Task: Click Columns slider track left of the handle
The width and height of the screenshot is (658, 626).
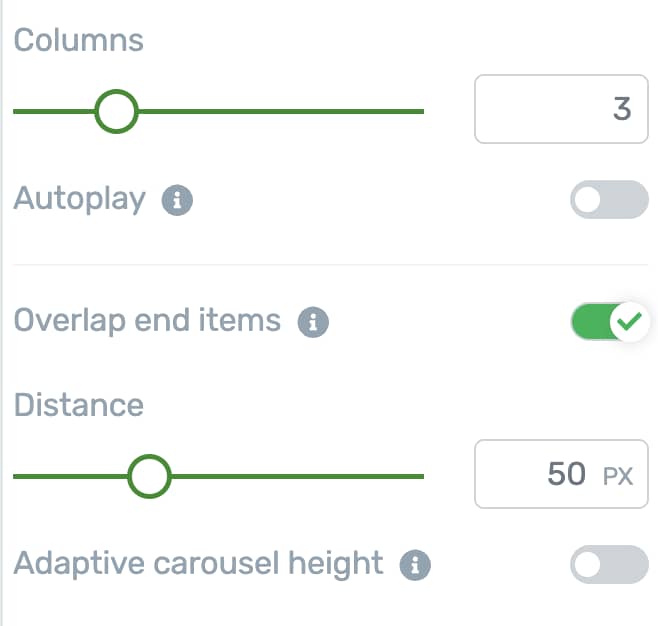Action: pos(54,111)
